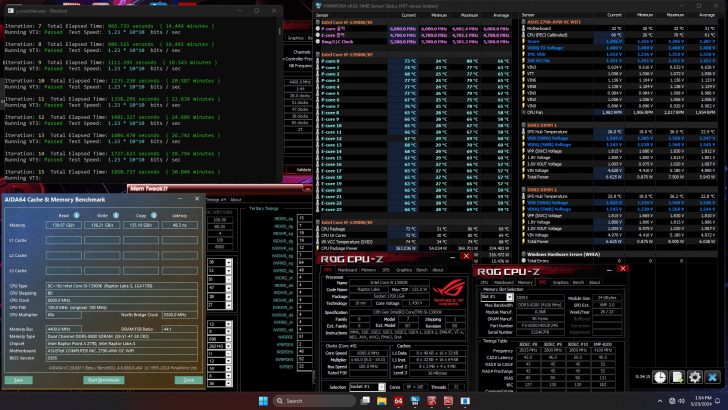Click Close button at AIDA64 bottom
The width and height of the screenshot is (728, 410).
pyautogui.click(x=188, y=380)
